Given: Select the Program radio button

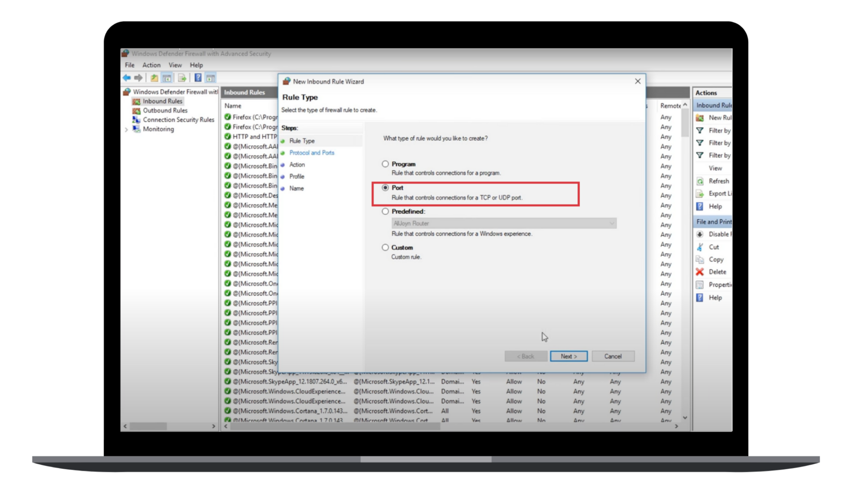Looking at the screenshot, I should point(385,164).
